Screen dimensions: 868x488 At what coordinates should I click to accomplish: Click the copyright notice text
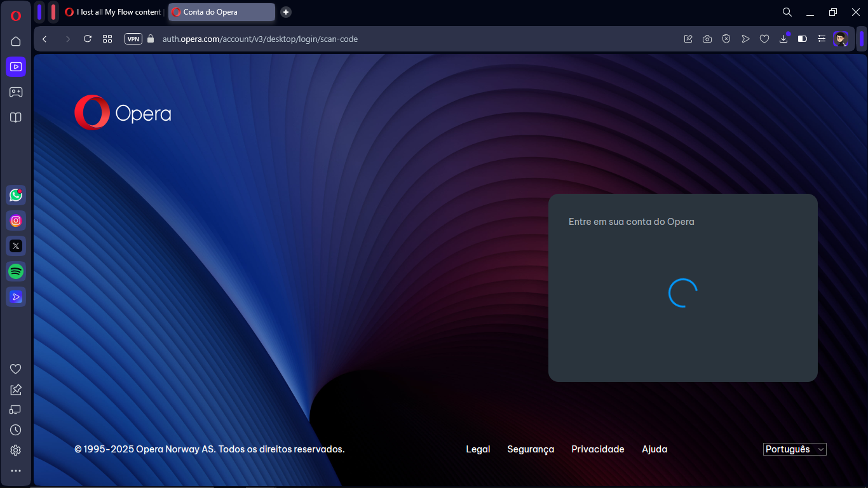click(x=210, y=449)
